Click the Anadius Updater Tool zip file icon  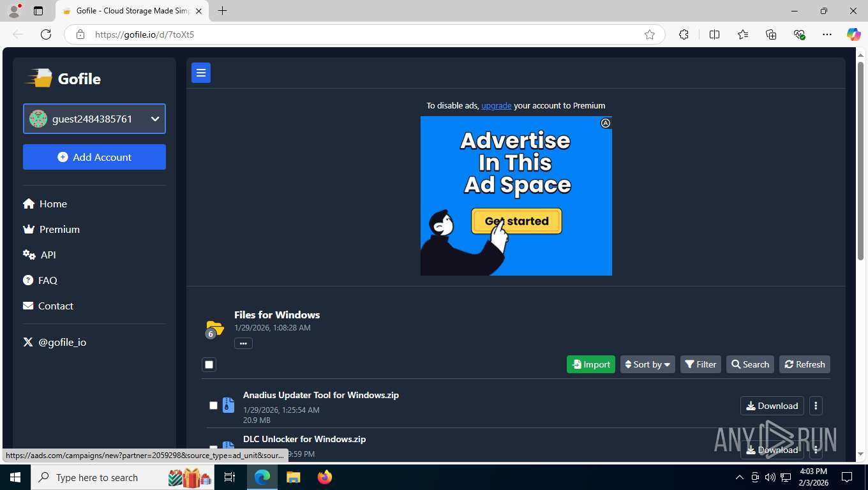[x=228, y=405]
